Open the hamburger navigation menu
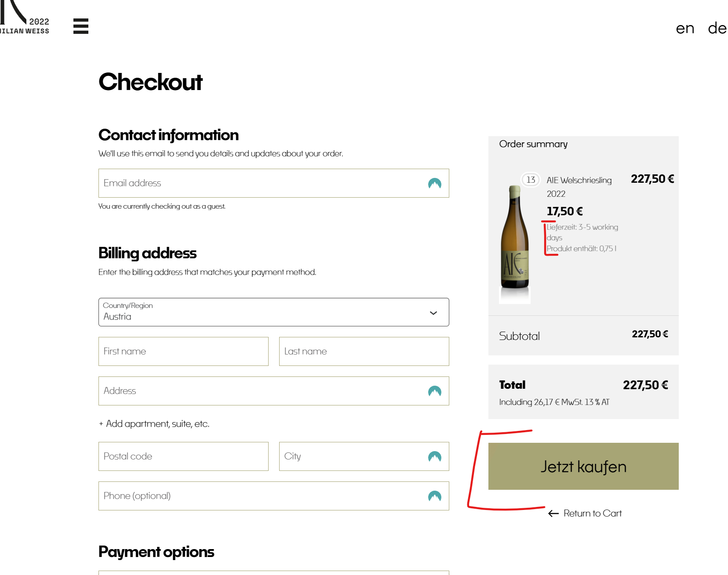728x575 pixels. pyautogui.click(x=81, y=26)
